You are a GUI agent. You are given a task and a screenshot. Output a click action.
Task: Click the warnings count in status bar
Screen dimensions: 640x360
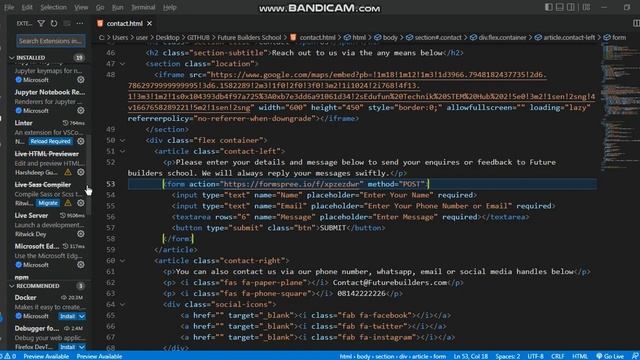[11, 356]
